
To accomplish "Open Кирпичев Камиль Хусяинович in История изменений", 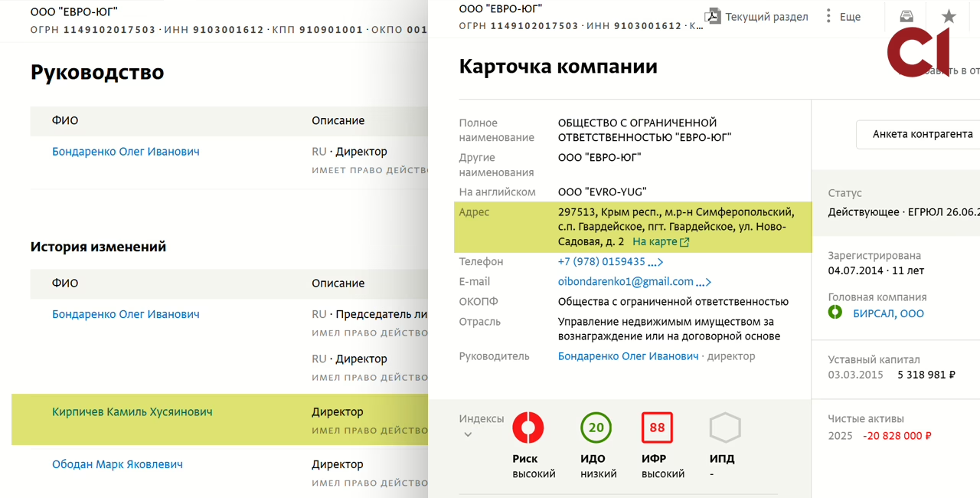I will click(x=132, y=412).
